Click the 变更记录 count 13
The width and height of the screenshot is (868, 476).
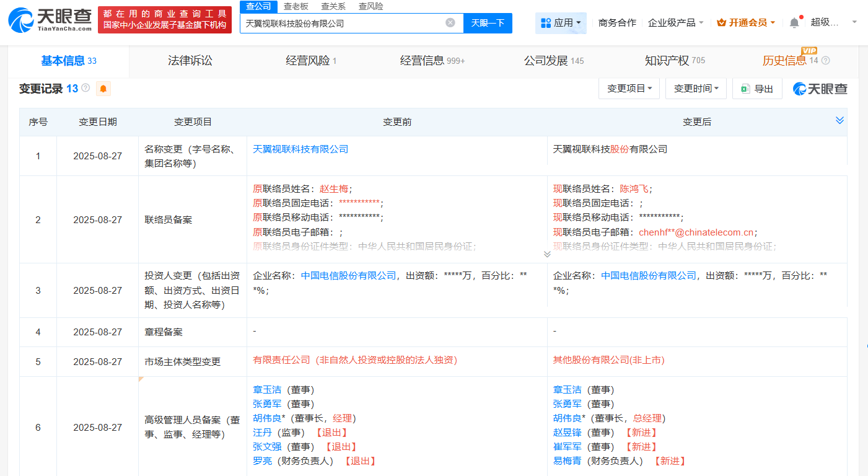click(72, 89)
